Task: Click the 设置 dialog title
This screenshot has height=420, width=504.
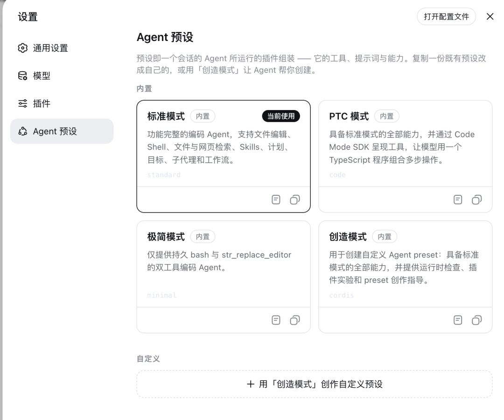Action: 28,17
